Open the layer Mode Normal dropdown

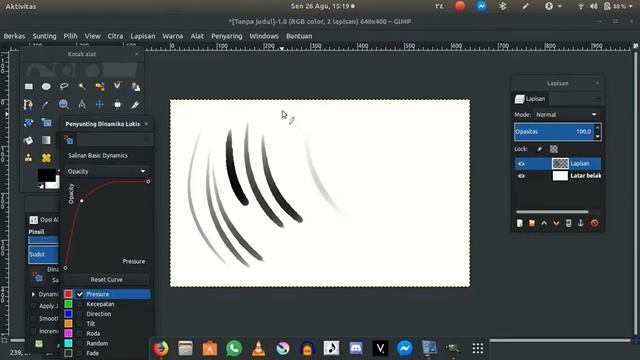[567, 115]
